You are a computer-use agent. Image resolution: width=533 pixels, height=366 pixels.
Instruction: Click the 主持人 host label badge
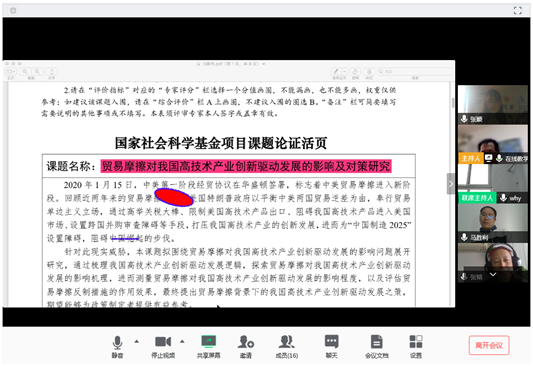[471, 158]
